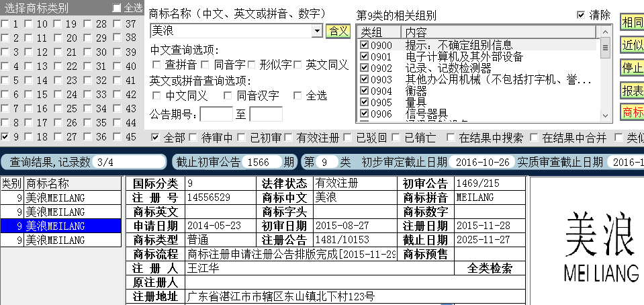Image resolution: width=644 pixels, height=305 pixels.
Task: Enable 同音字 option
Action: [205, 64]
